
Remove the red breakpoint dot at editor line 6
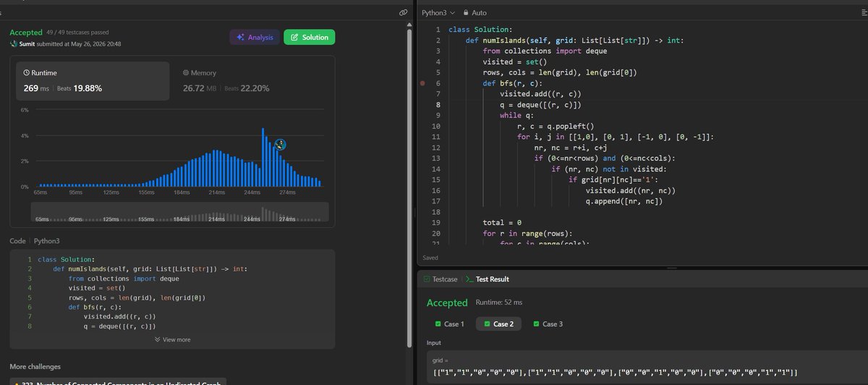click(422, 83)
